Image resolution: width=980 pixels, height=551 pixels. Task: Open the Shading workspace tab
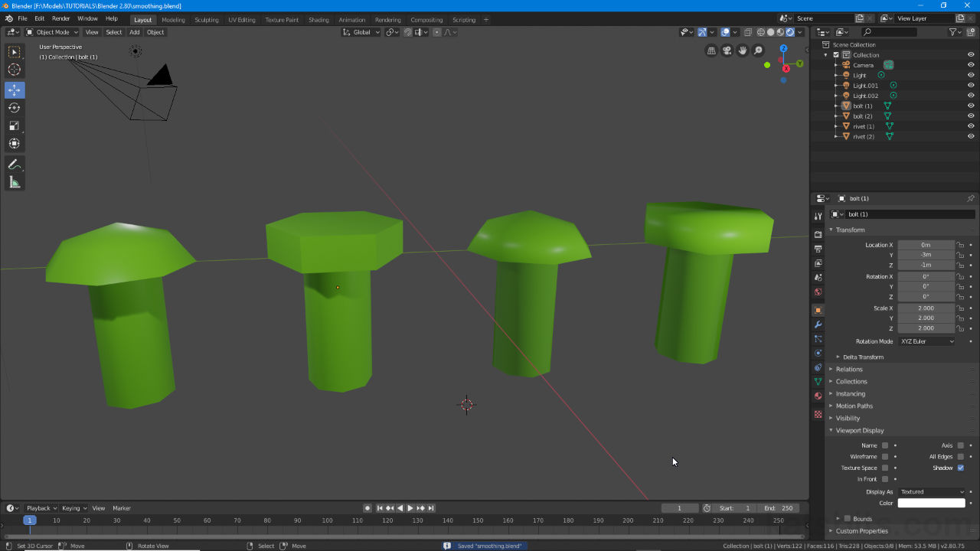[x=318, y=19]
